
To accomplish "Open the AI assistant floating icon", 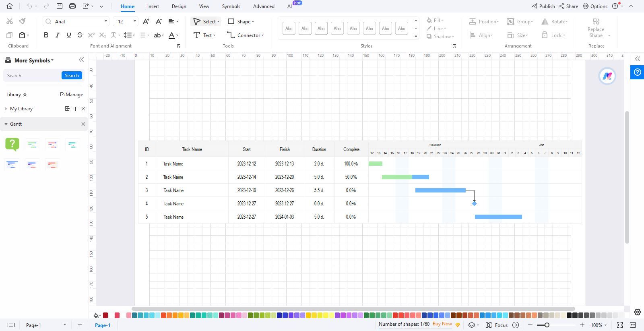I will coord(607,76).
